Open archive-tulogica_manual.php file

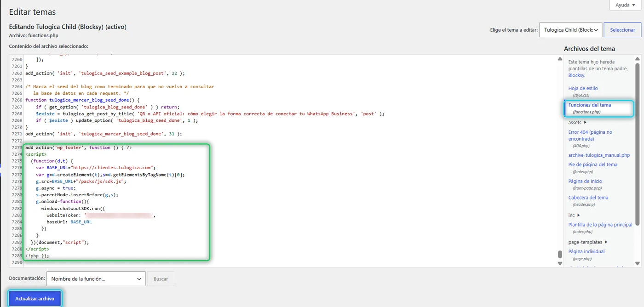(599, 155)
